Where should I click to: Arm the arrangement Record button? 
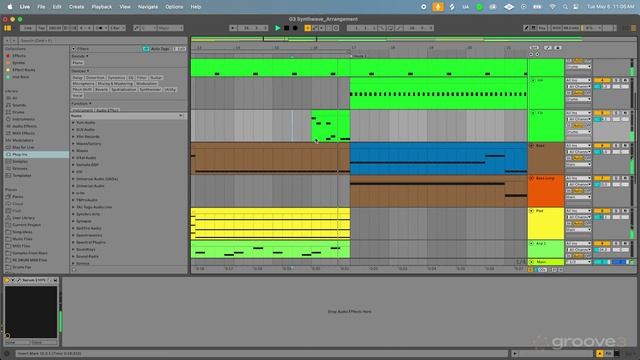pyautogui.click(x=295, y=28)
